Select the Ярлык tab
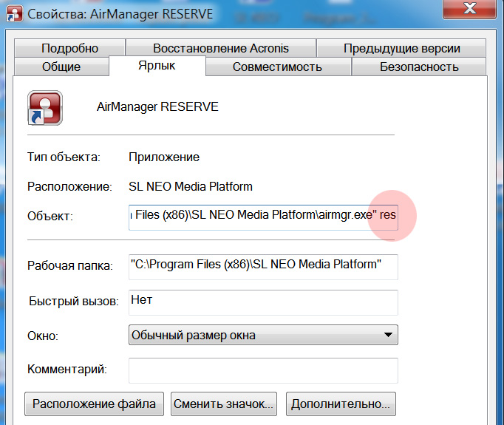The height and width of the screenshot is (425, 504). (x=157, y=66)
